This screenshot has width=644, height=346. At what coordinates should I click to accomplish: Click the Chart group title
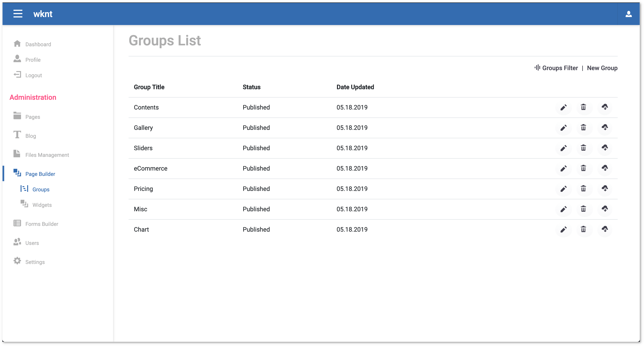point(141,229)
